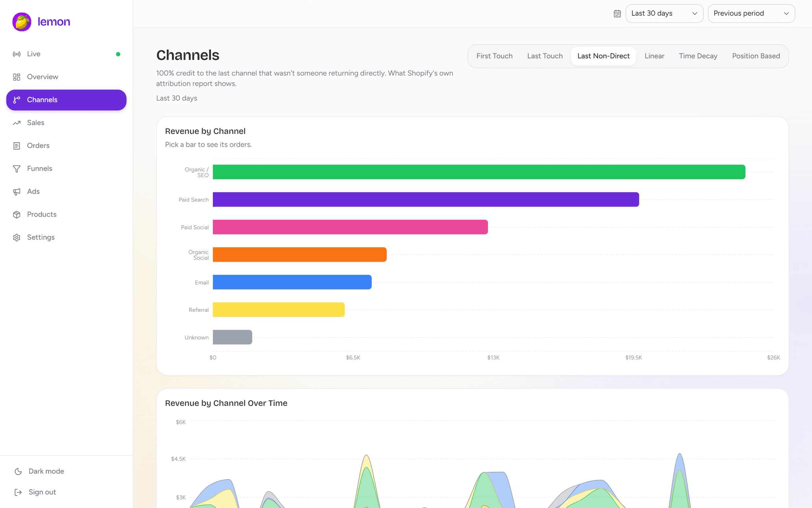This screenshot has width=812, height=508.
Task: Click the $4.5K time chart label
Action: click(x=178, y=459)
